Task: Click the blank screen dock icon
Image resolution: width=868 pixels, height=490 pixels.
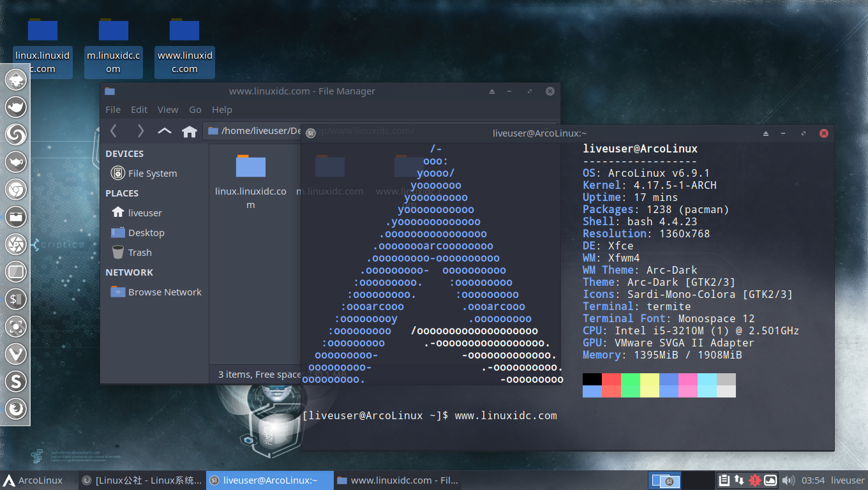Action: 15,272
